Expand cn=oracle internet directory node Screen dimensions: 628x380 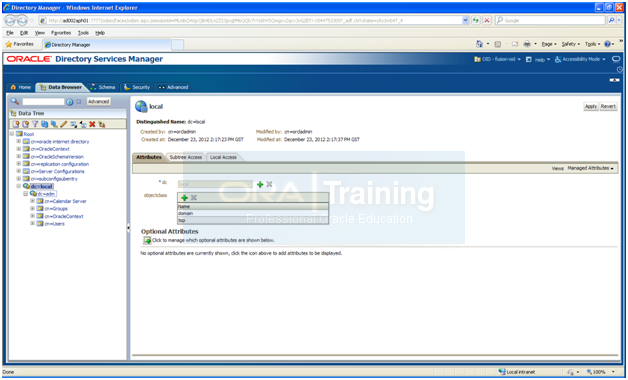pyautogui.click(x=18, y=141)
